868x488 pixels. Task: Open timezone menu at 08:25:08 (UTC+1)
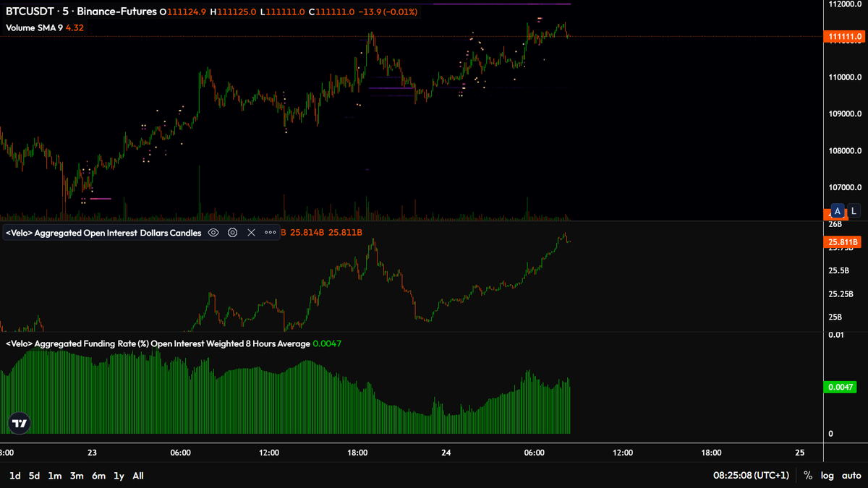pos(751,476)
